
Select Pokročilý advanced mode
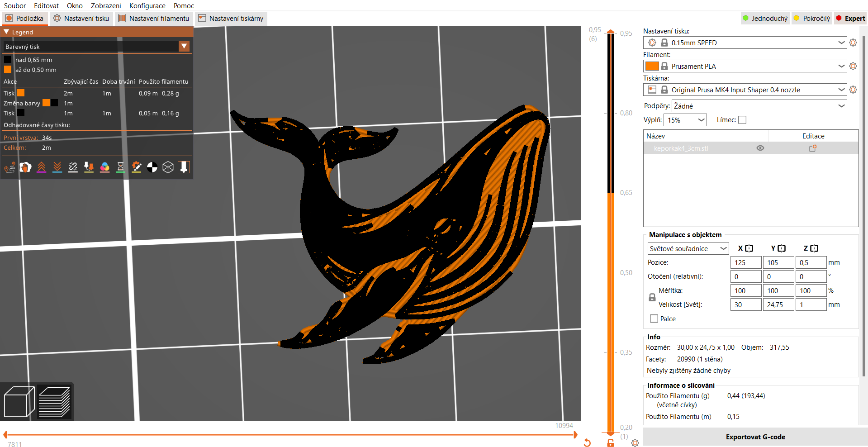tap(812, 19)
